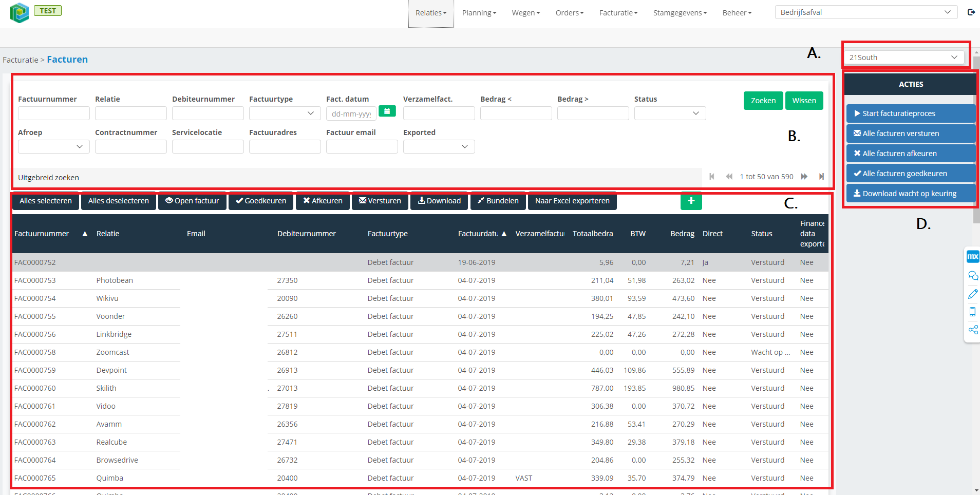This screenshot has width=980, height=495.
Task: Open the chat comments sidebar icon
Action: (x=973, y=276)
